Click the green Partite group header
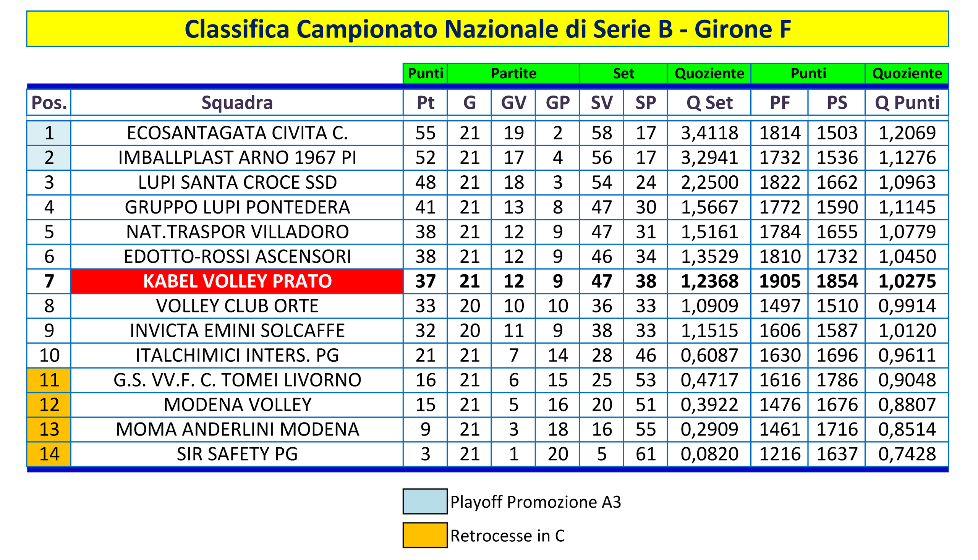 point(513,73)
